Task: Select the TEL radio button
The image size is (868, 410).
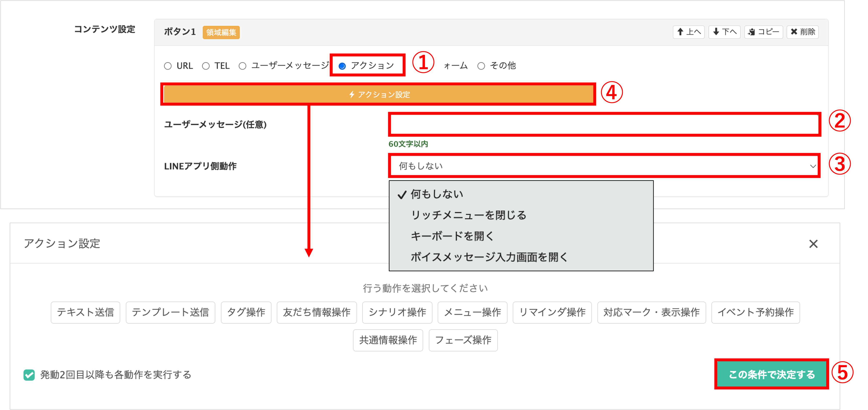Action: pyautogui.click(x=206, y=66)
